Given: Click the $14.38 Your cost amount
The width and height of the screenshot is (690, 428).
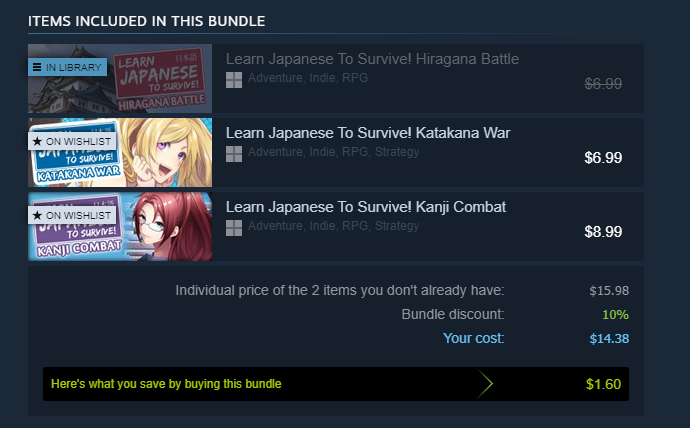Looking at the screenshot, I should click(x=609, y=338).
